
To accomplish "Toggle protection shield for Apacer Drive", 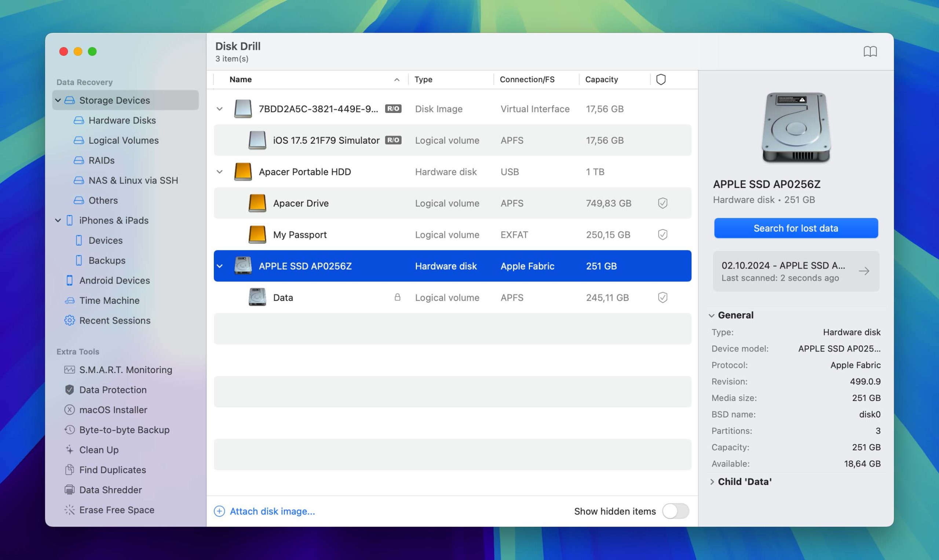I will point(663,203).
